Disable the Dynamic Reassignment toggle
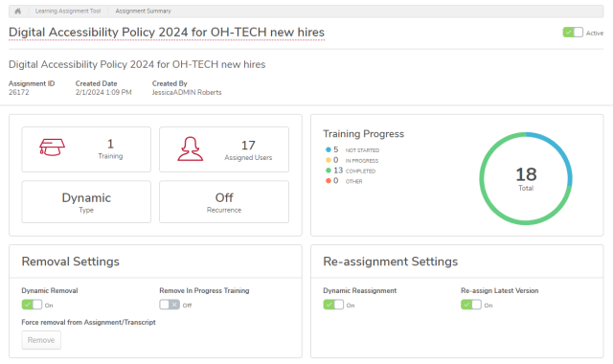The image size is (613, 364). click(x=333, y=305)
